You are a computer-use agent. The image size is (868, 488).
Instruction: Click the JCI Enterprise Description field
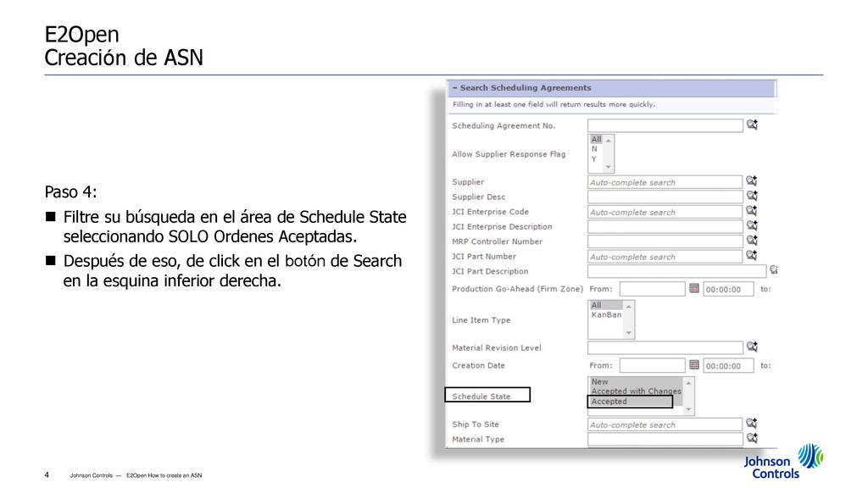(x=665, y=227)
